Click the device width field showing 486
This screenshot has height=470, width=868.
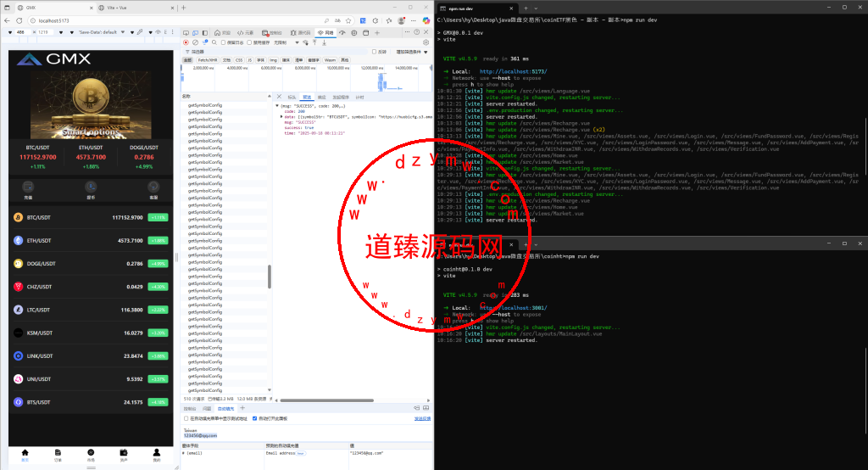tap(24, 32)
